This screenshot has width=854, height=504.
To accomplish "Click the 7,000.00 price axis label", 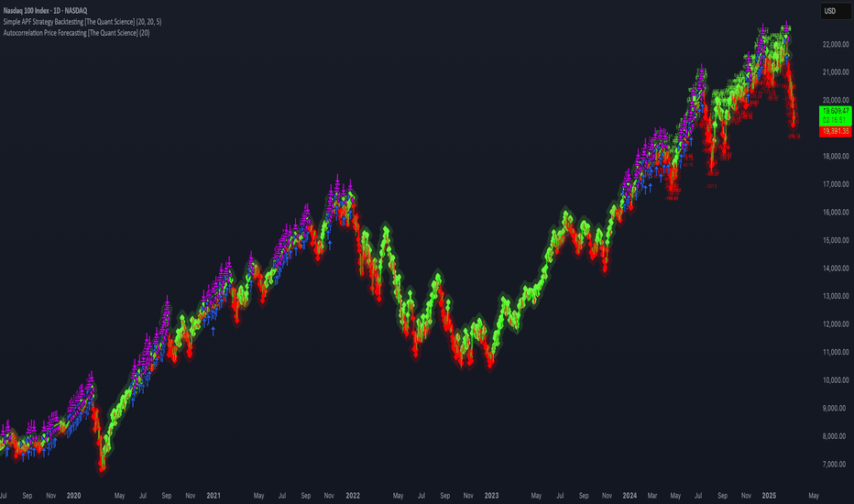I will point(836,465).
